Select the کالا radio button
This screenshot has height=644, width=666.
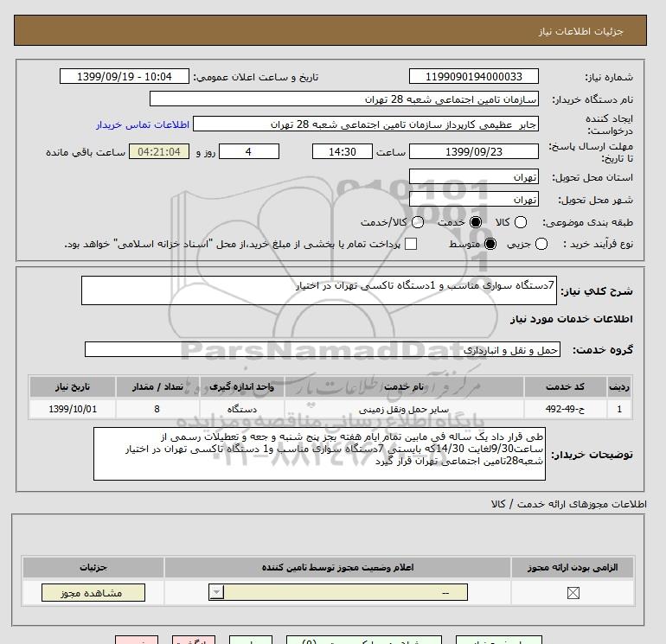click(521, 222)
